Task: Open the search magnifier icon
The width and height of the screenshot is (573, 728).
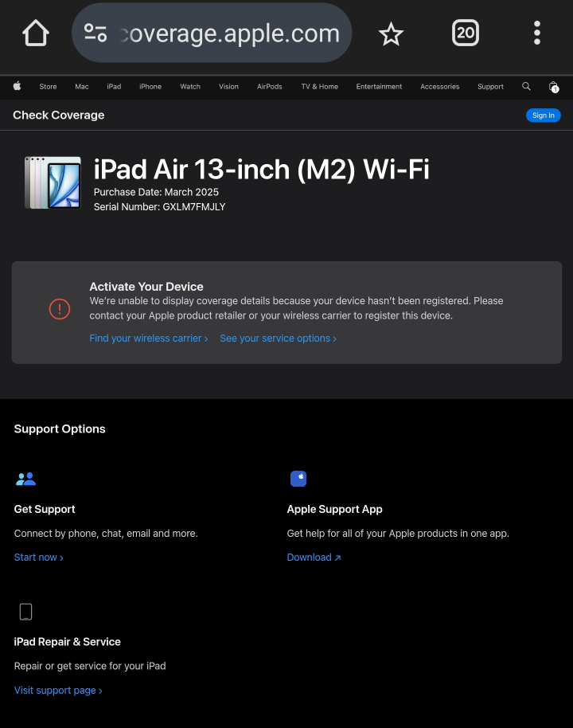Action: tap(526, 86)
